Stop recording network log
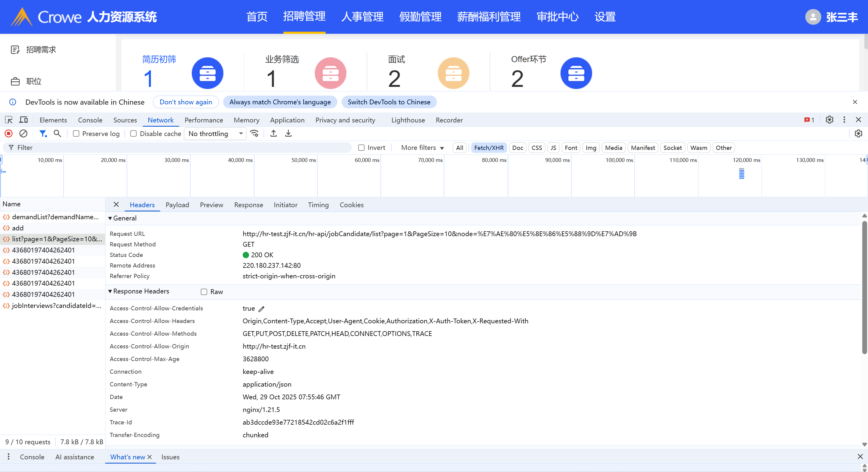The image size is (868, 472). pyautogui.click(x=9, y=134)
